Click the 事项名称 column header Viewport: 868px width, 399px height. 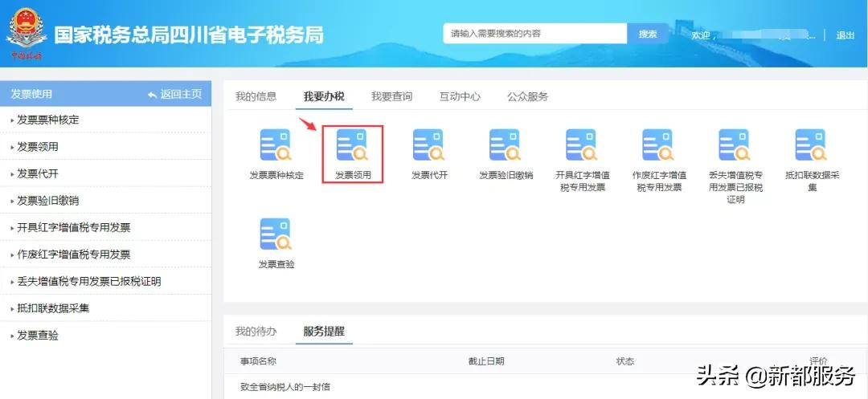258,361
